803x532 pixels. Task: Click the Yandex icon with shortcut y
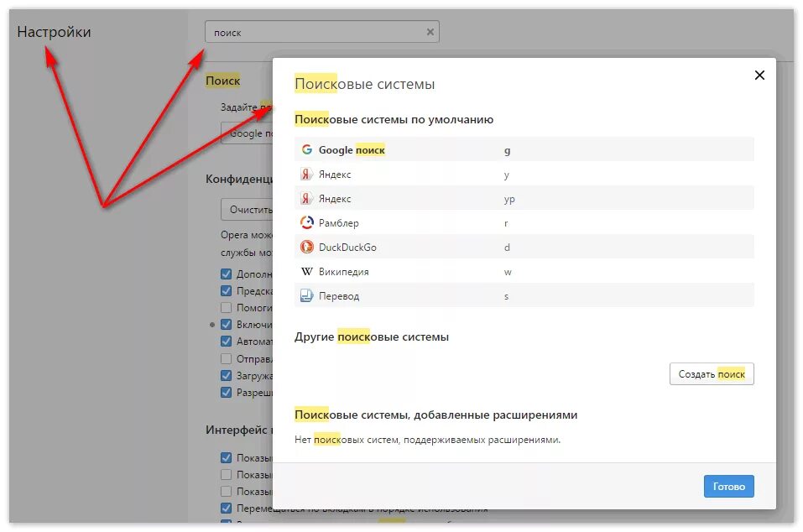coord(307,174)
